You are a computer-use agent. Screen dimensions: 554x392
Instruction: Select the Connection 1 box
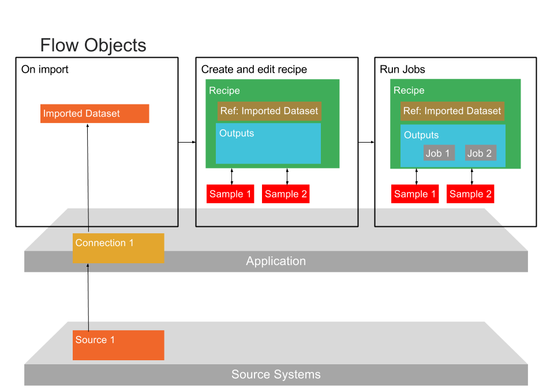[118, 248]
